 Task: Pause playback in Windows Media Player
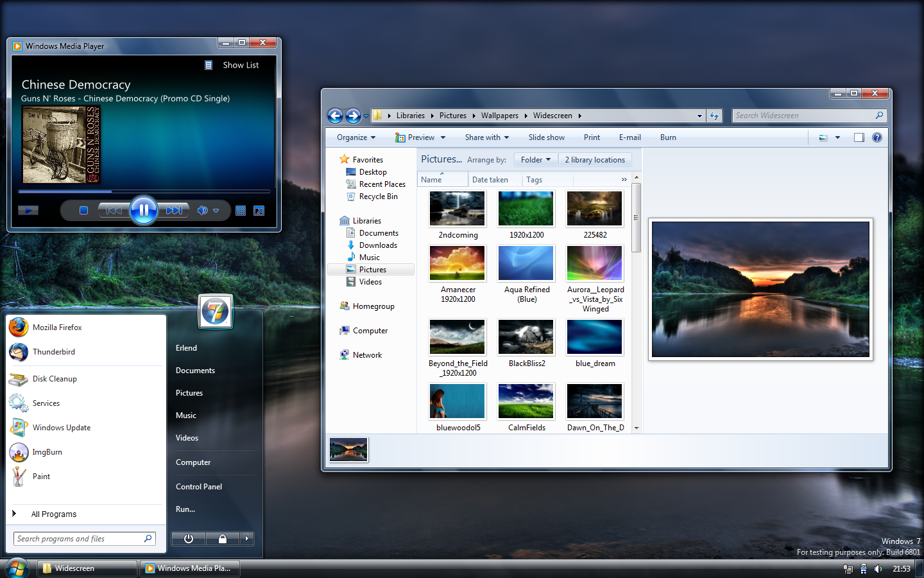tap(144, 210)
